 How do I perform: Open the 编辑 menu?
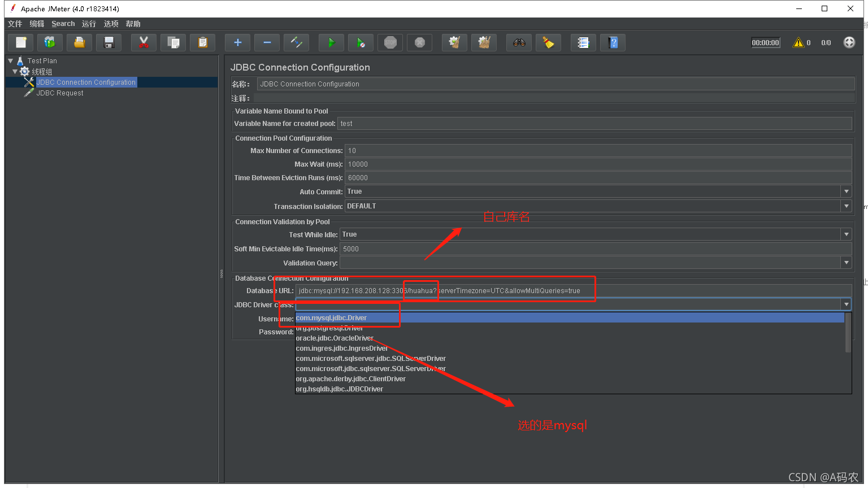tap(37, 24)
